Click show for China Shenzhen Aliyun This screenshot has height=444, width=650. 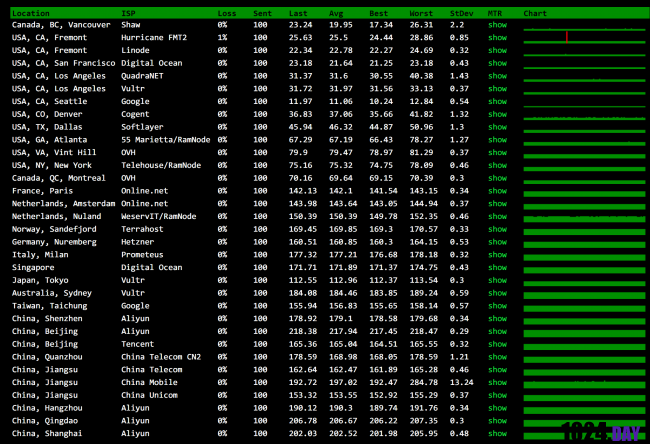pyautogui.click(x=497, y=319)
